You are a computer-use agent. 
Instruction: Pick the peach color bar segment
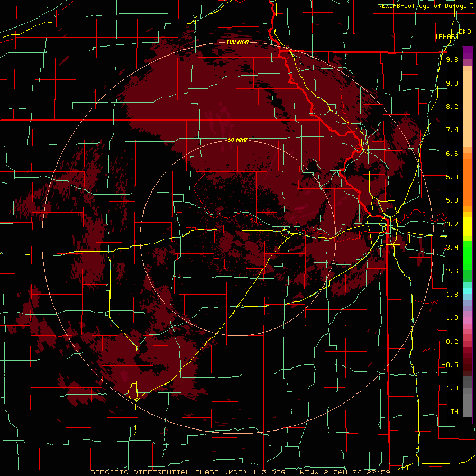(x=467, y=109)
